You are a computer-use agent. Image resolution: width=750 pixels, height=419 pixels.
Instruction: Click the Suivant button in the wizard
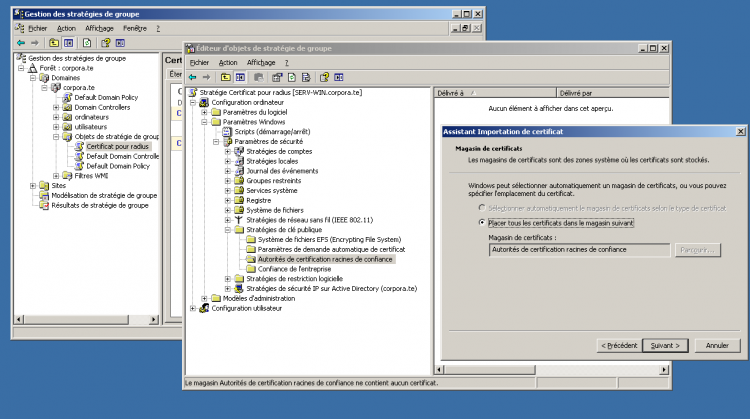click(x=665, y=345)
